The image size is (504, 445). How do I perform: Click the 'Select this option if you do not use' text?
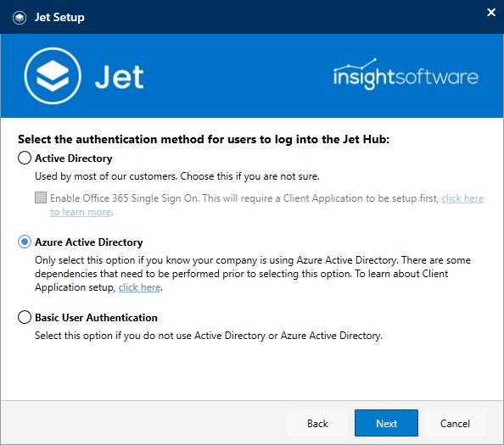(x=209, y=336)
